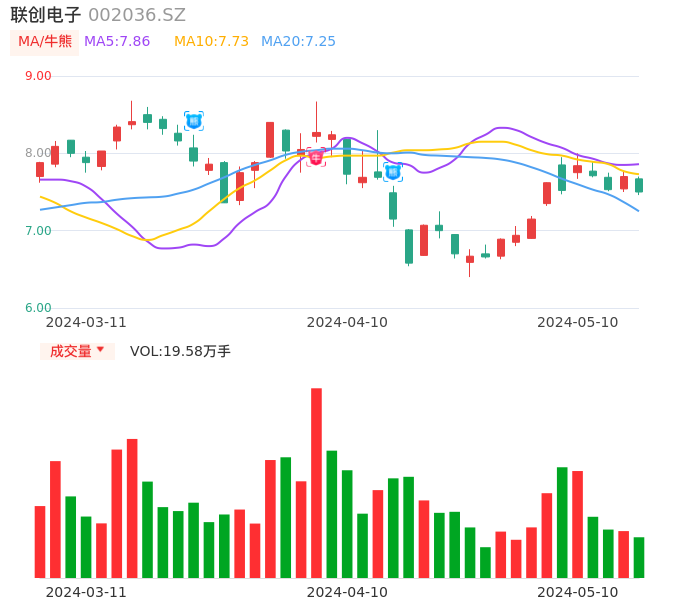Click the pink bull signal marker
The width and height of the screenshot is (686, 606).
click(316, 157)
